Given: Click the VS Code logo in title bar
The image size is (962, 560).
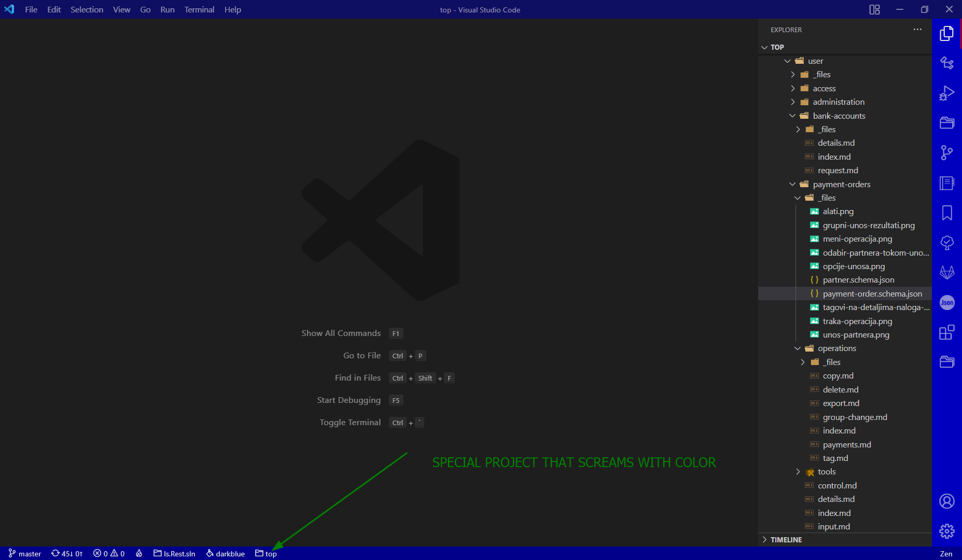Looking at the screenshot, I should point(9,9).
